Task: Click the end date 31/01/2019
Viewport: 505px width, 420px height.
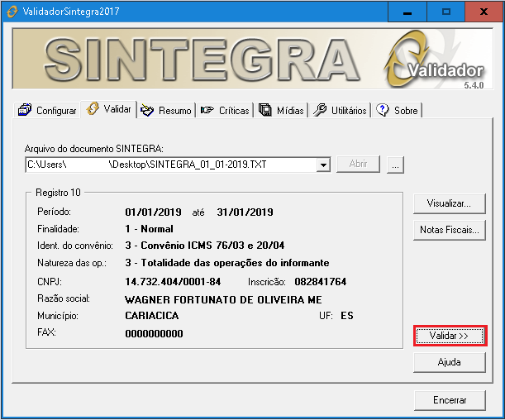Action: click(x=245, y=212)
